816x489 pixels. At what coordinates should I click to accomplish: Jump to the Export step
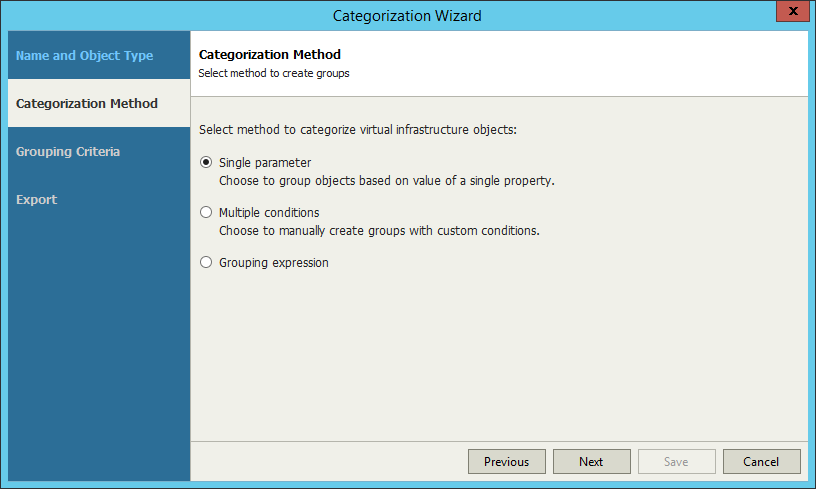(36, 199)
